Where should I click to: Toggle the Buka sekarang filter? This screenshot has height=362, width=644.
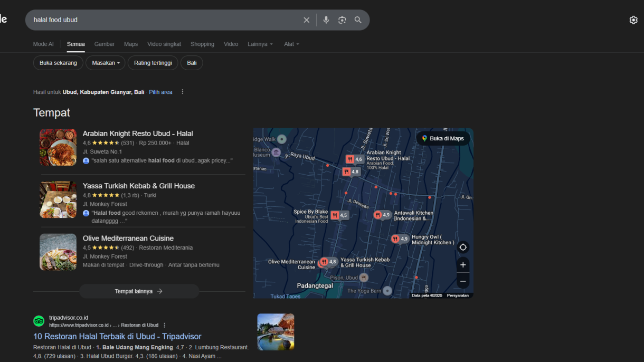tap(58, 63)
